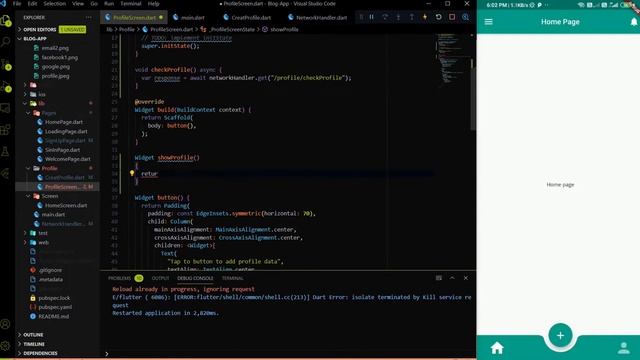Click showProfile in the breadcrumb bar
This screenshot has width=640, height=360.
[284, 29]
